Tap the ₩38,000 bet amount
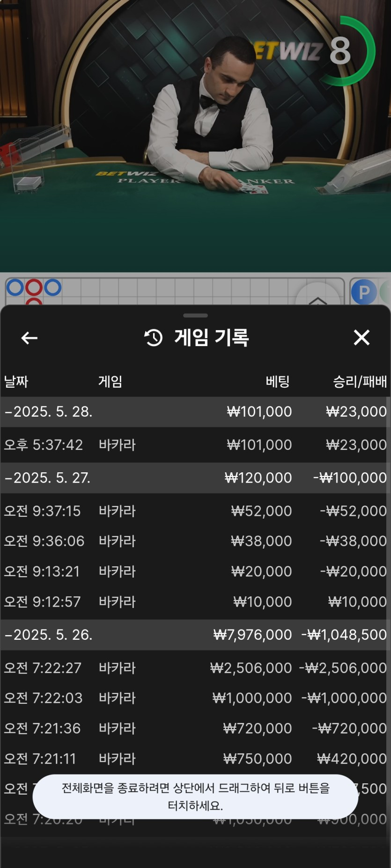The width and height of the screenshot is (391, 868). pyautogui.click(x=261, y=541)
